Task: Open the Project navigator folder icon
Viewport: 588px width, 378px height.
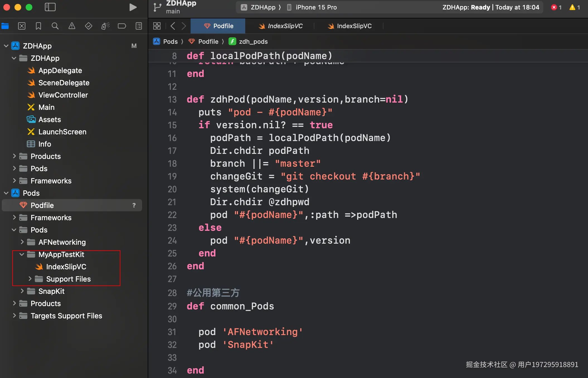Action: click(5, 26)
